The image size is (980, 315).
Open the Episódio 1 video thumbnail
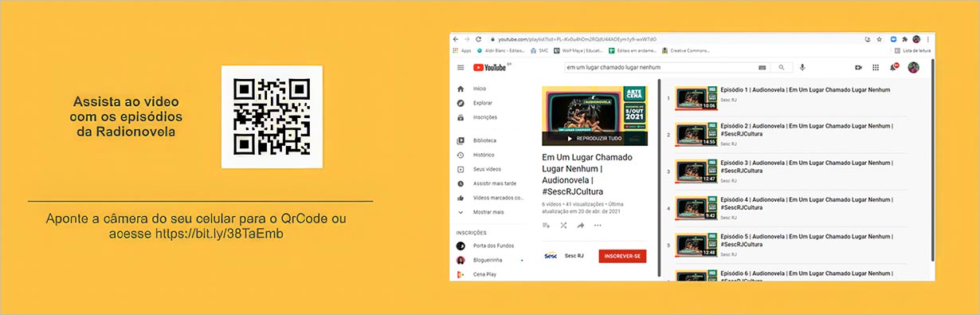pyautogui.click(x=696, y=98)
